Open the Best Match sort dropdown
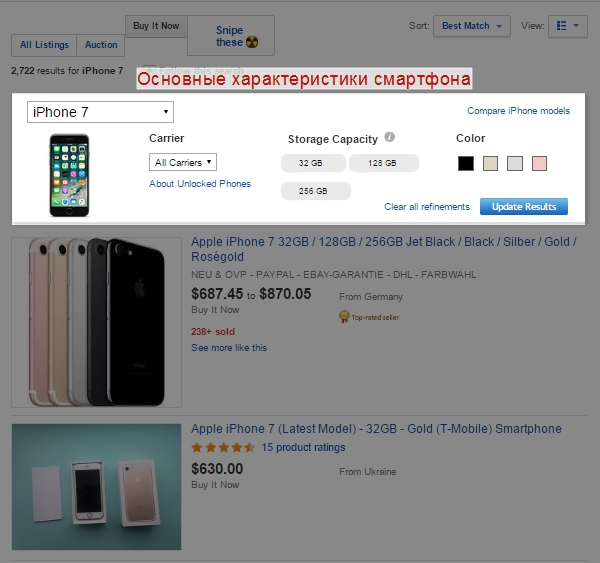 coord(472,26)
